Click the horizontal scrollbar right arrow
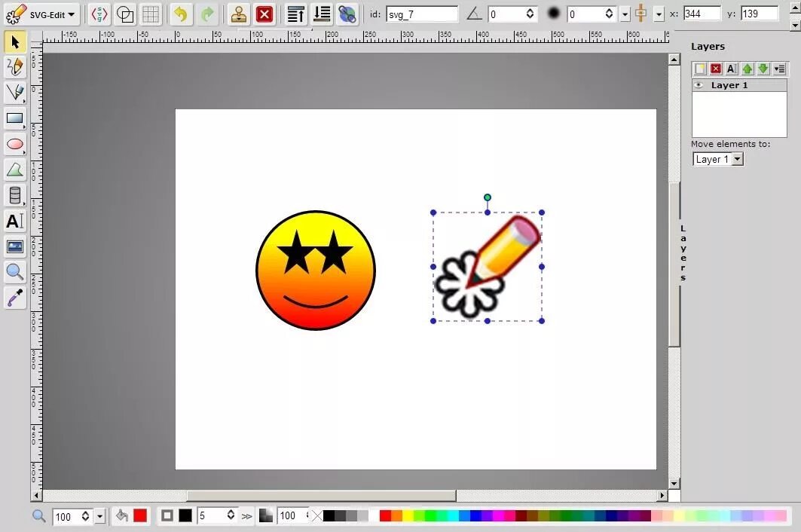 (x=662, y=495)
